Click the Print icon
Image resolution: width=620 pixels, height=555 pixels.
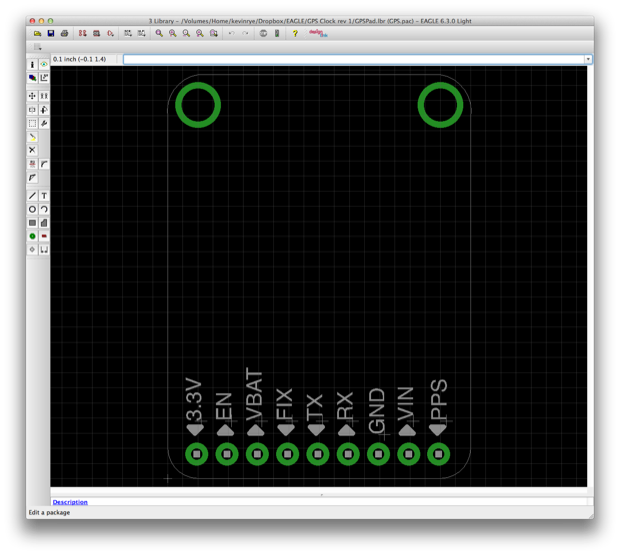(64, 34)
